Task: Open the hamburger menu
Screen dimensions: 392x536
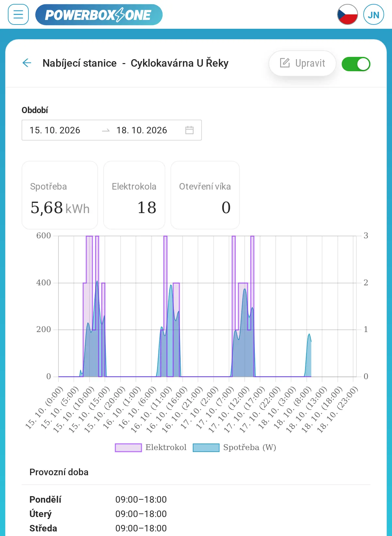Action: coord(18,14)
